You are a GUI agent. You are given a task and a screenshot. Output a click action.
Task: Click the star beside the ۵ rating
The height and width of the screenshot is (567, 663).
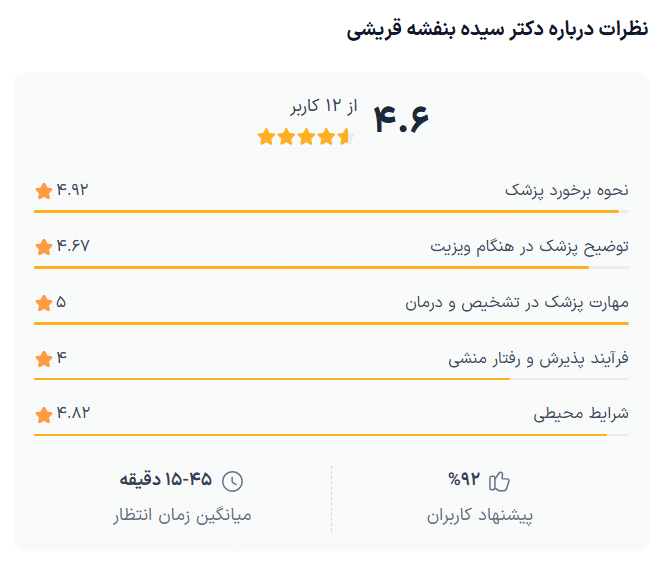tap(43, 302)
